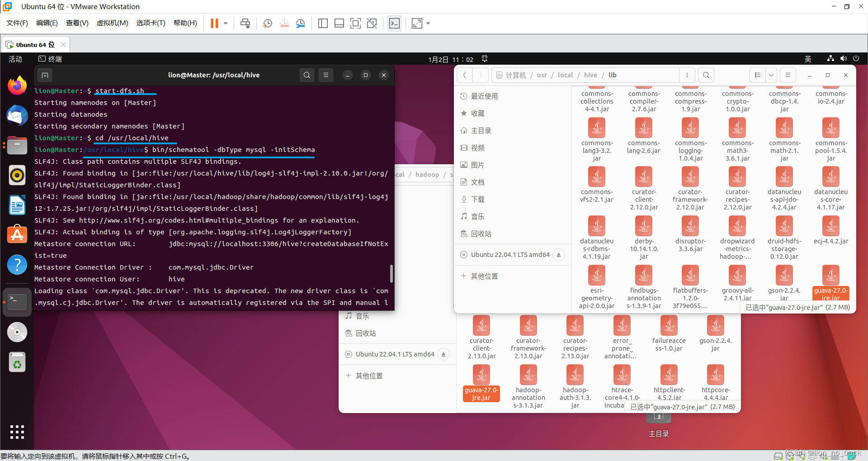
Task: Select the Ubuntu 64 位 VM tab
Action: click(x=35, y=45)
